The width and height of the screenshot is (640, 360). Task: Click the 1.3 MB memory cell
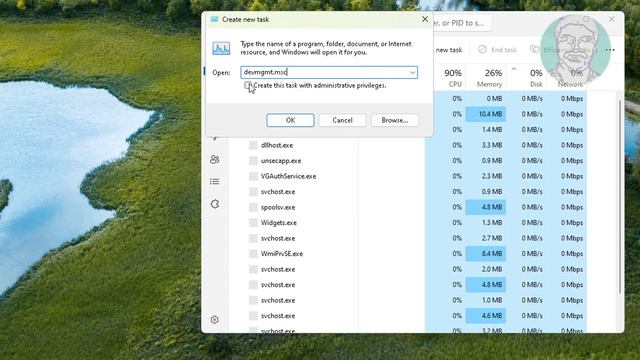click(x=486, y=222)
